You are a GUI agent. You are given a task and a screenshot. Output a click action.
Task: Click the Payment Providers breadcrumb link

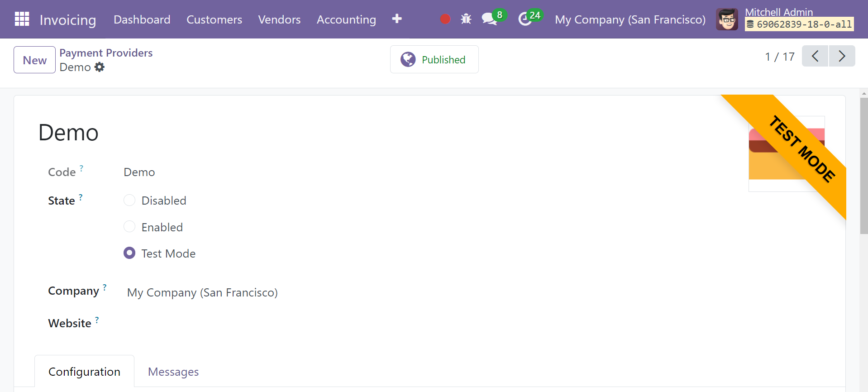(x=106, y=53)
